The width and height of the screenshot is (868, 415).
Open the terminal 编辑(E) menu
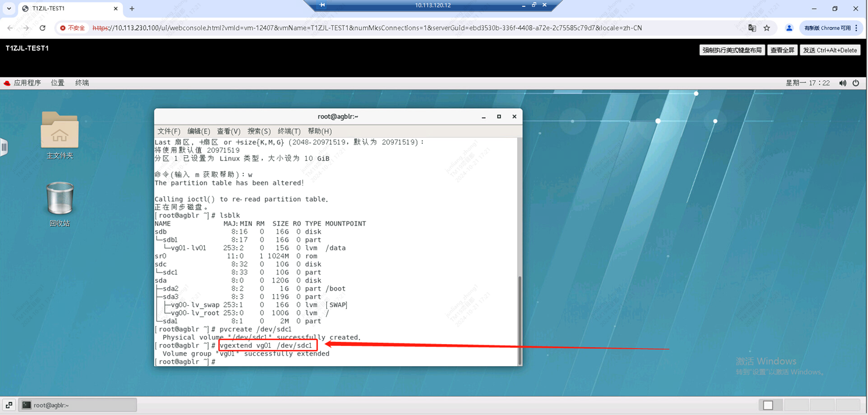198,131
